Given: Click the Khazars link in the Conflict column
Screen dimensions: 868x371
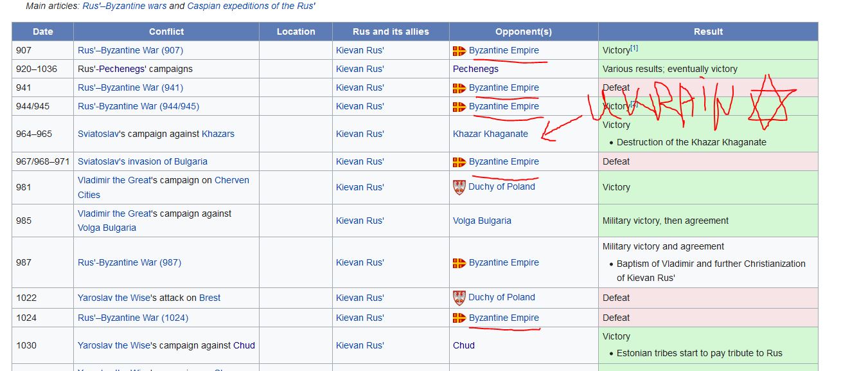Looking at the screenshot, I should click(218, 134).
